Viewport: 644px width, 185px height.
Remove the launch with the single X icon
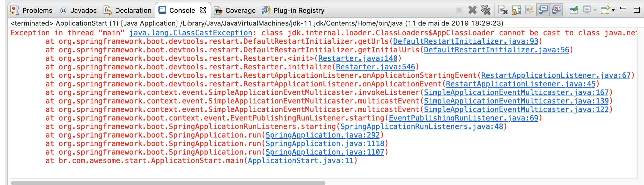[472, 10]
